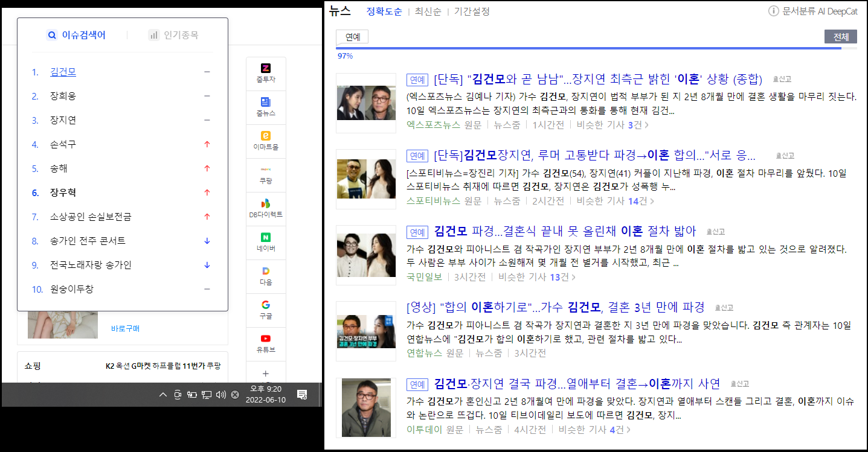Screen dimensions: 868x452
Task: Click the taskbar network icon
Action: click(x=207, y=395)
